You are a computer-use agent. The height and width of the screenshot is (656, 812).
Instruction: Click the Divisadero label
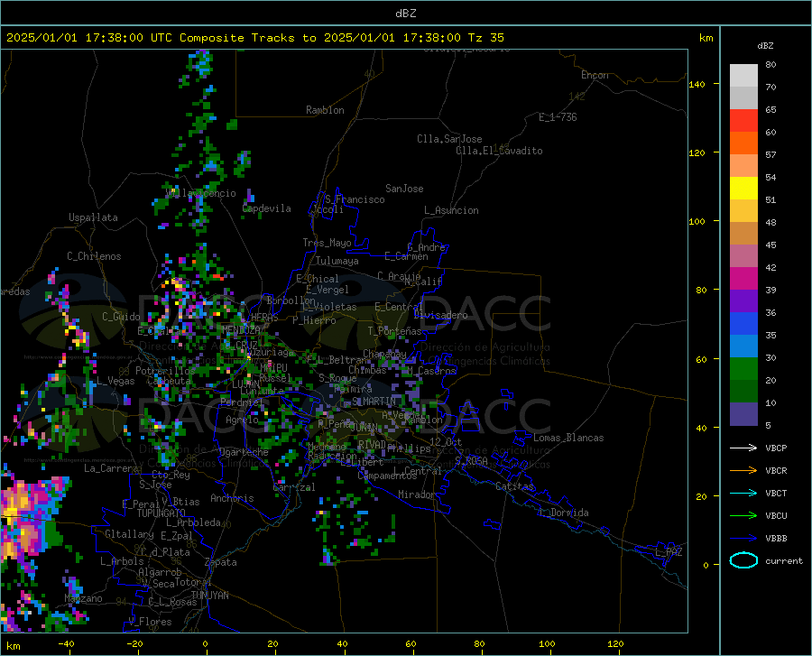(x=440, y=315)
